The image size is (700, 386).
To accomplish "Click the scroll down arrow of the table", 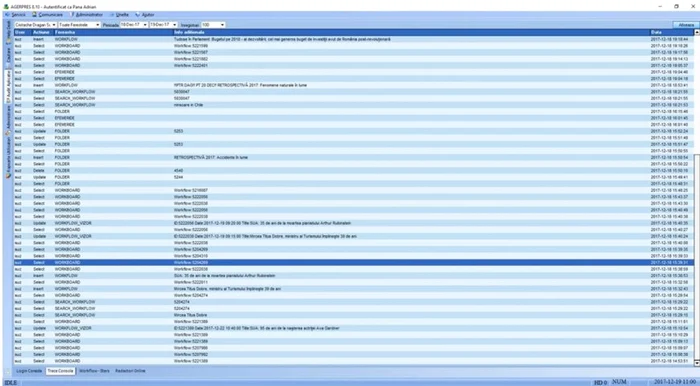I will (696, 363).
